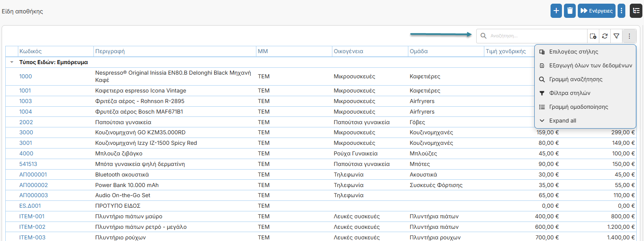Click the export data icon in menu

pos(542,65)
